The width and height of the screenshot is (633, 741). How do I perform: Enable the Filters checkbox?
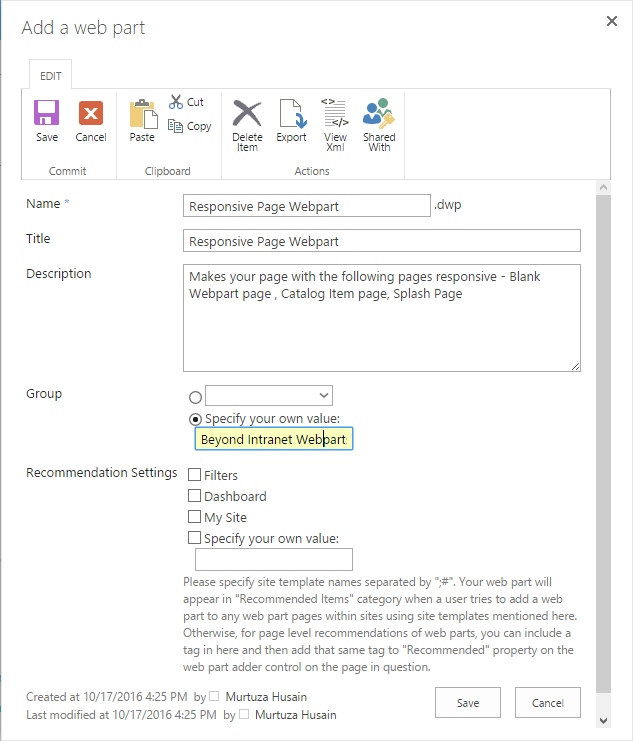(x=195, y=475)
